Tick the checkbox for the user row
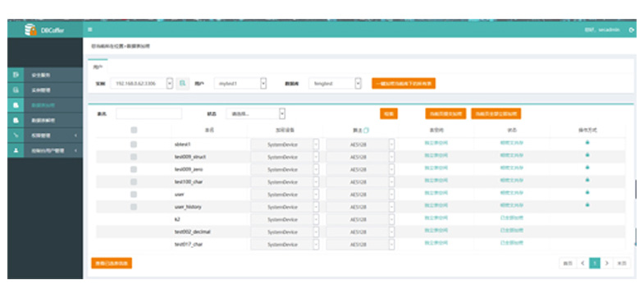The height and width of the screenshot is (303, 644). click(x=134, y=194)
